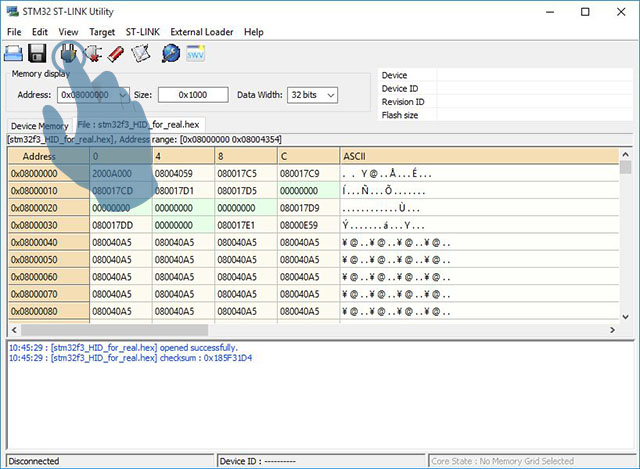This screenshot has height=469, width=640.
Task: Open the File menu
Action: tap(14, 32)
